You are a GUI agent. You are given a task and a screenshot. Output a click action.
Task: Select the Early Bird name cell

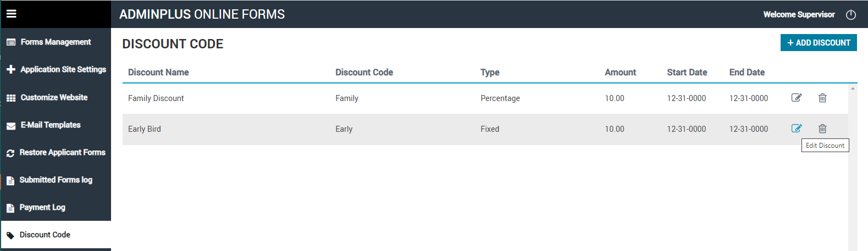point(145,129)
